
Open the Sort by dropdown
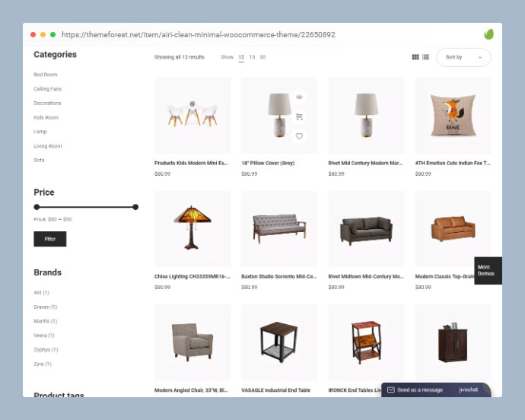pos(463,57)
